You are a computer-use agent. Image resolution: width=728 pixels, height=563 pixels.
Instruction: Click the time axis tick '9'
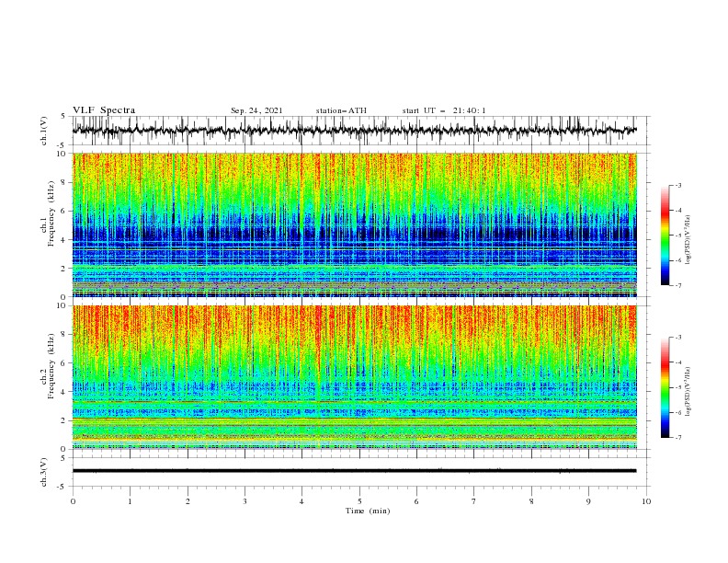588,501
